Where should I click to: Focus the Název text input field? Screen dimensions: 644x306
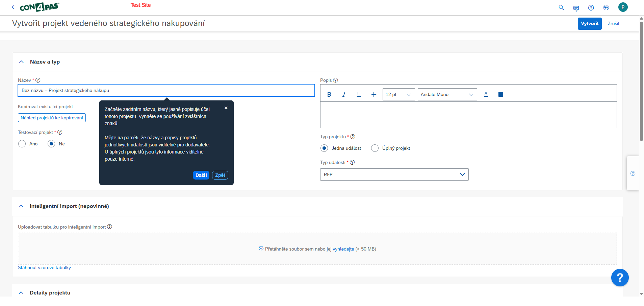[x=166, y=90]
